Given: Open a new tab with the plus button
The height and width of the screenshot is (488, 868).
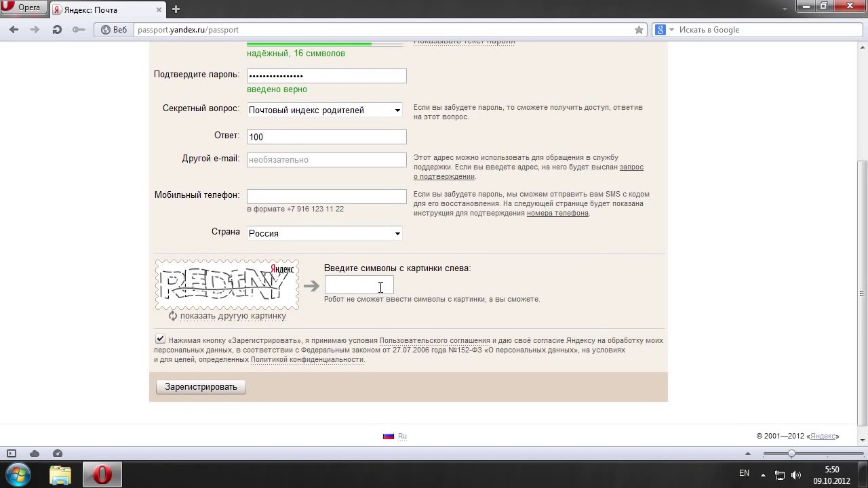Looking at the screenshot, I should click(176, 9).
